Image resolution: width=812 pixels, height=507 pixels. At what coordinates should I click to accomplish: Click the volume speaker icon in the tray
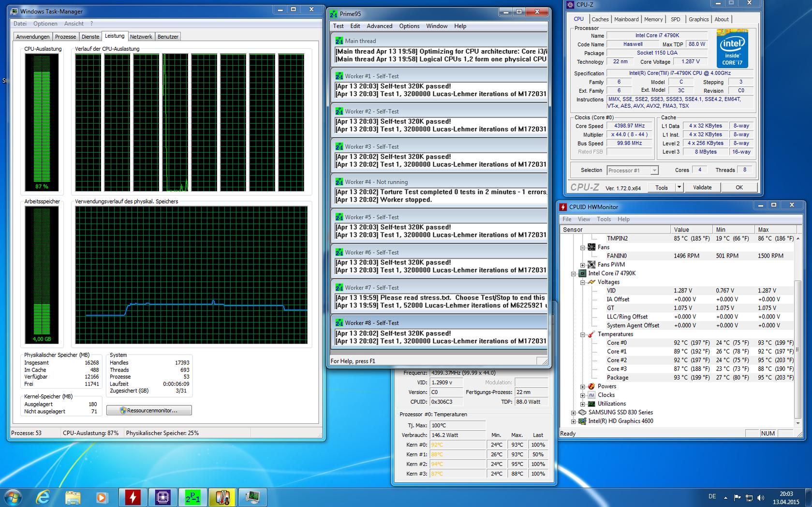[761, 497]
